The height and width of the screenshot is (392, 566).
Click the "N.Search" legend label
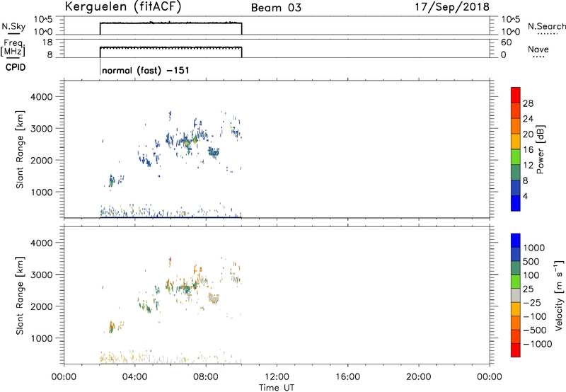tap(546, 26)
